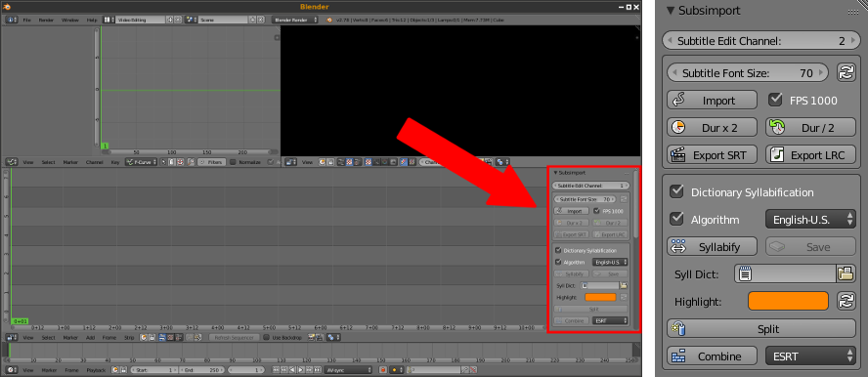Click Import button in small Blender panel

(x=572, y=211)
